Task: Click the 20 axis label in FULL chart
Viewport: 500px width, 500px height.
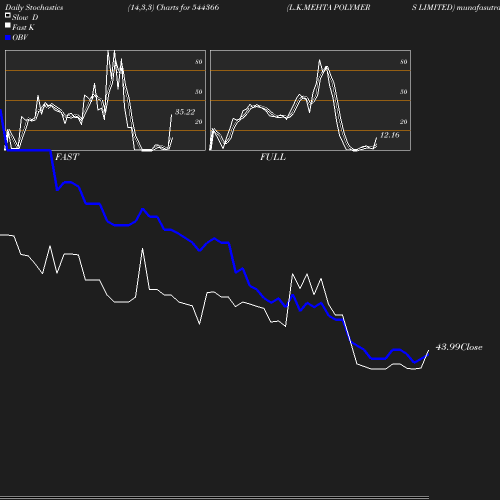Action: point(404,122)
